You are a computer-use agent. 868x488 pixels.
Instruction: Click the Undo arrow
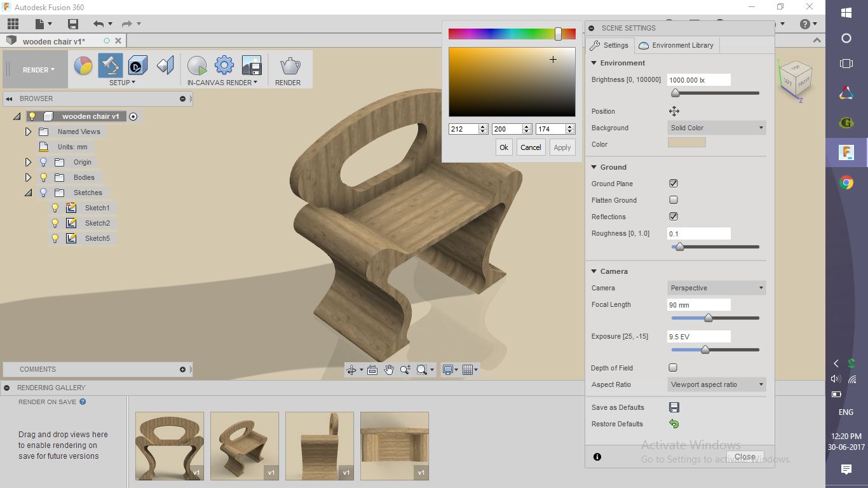coord(98,24)
